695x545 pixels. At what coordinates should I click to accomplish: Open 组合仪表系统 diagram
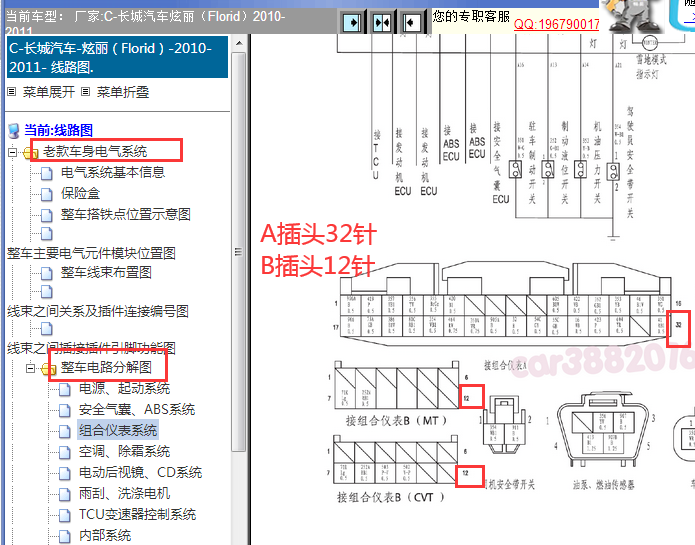(118, 430)
